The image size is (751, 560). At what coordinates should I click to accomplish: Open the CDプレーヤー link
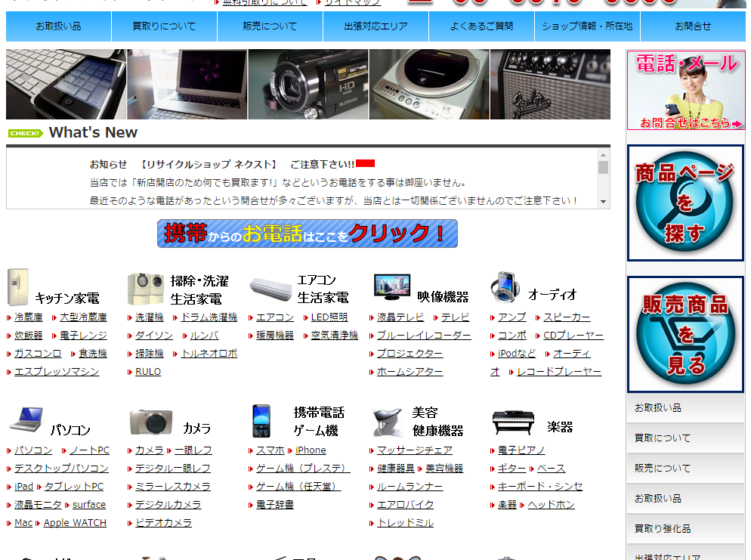point(573,336)
